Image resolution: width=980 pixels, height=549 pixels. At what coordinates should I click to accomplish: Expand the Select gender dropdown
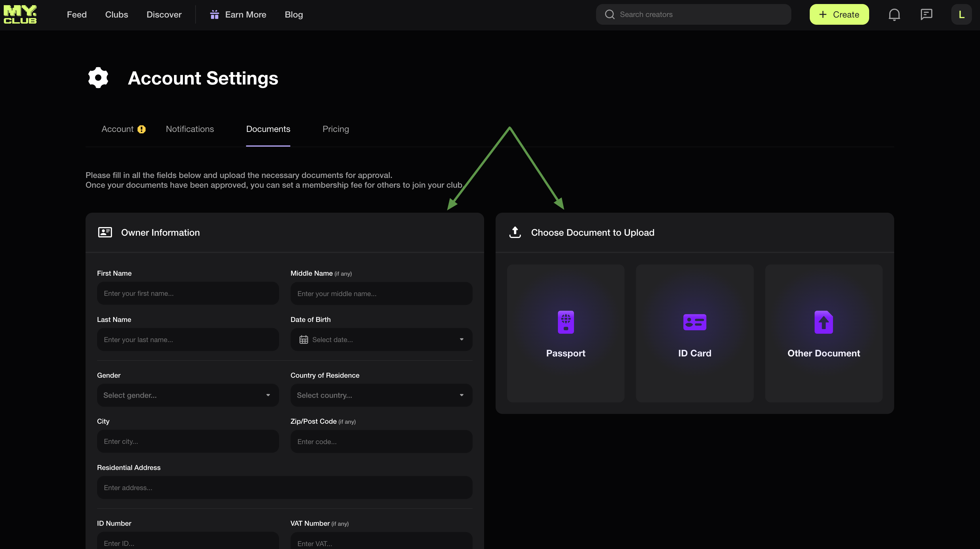click(188, 395)
